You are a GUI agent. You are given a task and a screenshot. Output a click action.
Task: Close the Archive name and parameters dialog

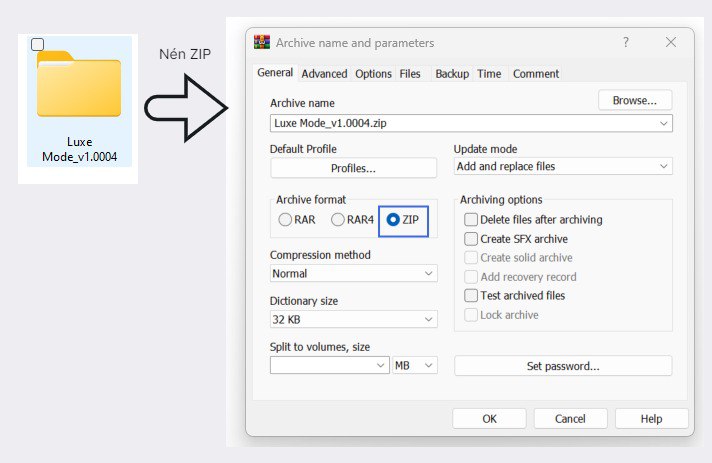669,43
